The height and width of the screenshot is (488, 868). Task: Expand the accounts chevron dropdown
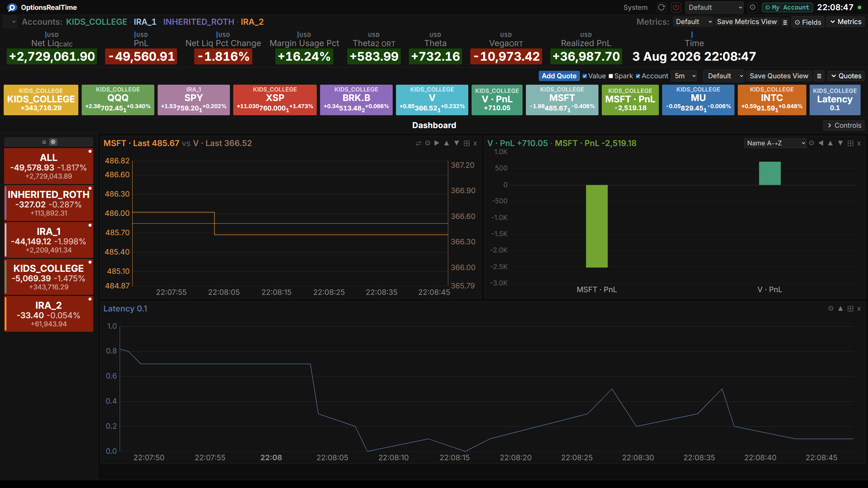(x=10, y=22)
